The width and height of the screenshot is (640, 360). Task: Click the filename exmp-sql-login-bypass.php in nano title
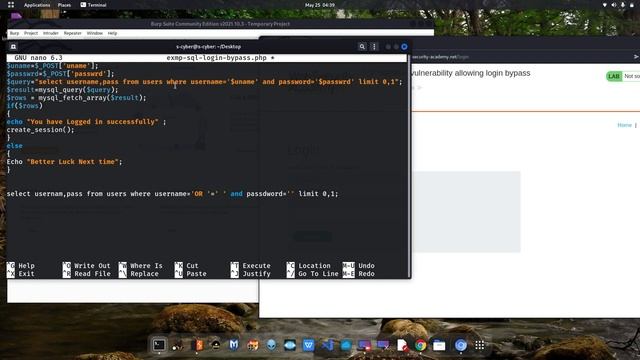click(216, 58)
